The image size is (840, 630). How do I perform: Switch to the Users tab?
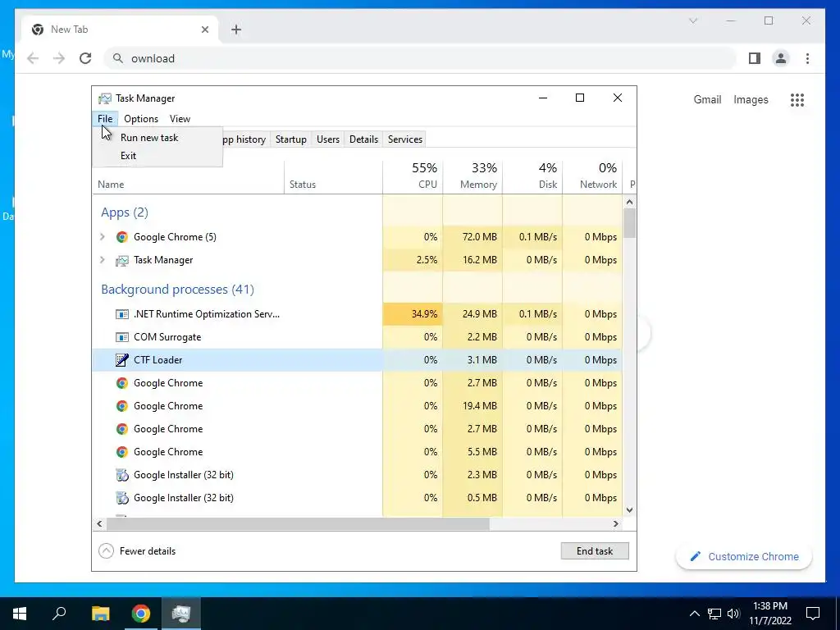328,139
